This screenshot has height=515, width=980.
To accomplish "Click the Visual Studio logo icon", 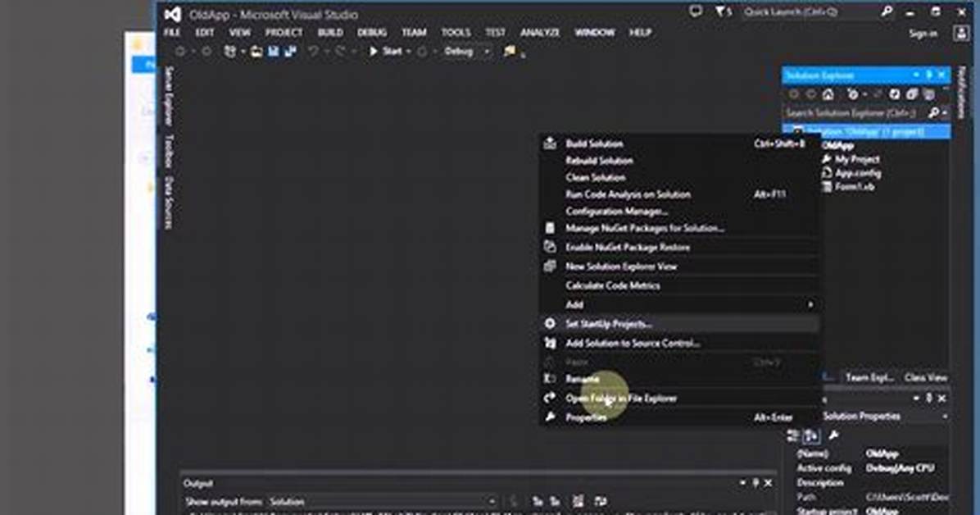I will tap(173, 14).
